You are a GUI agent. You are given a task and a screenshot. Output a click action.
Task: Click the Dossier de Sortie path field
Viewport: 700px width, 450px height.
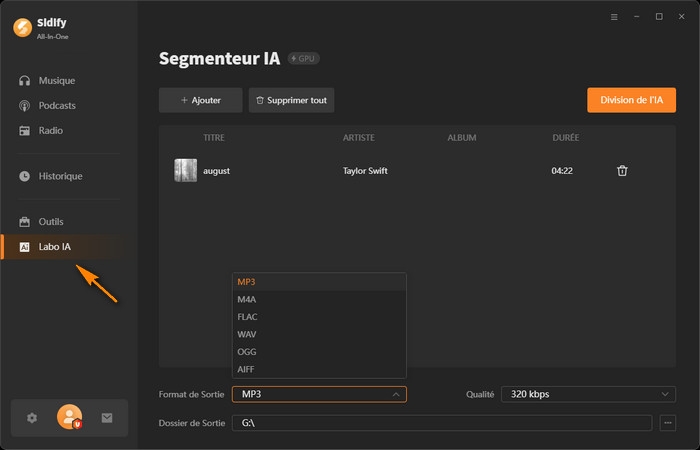[442, 423]
